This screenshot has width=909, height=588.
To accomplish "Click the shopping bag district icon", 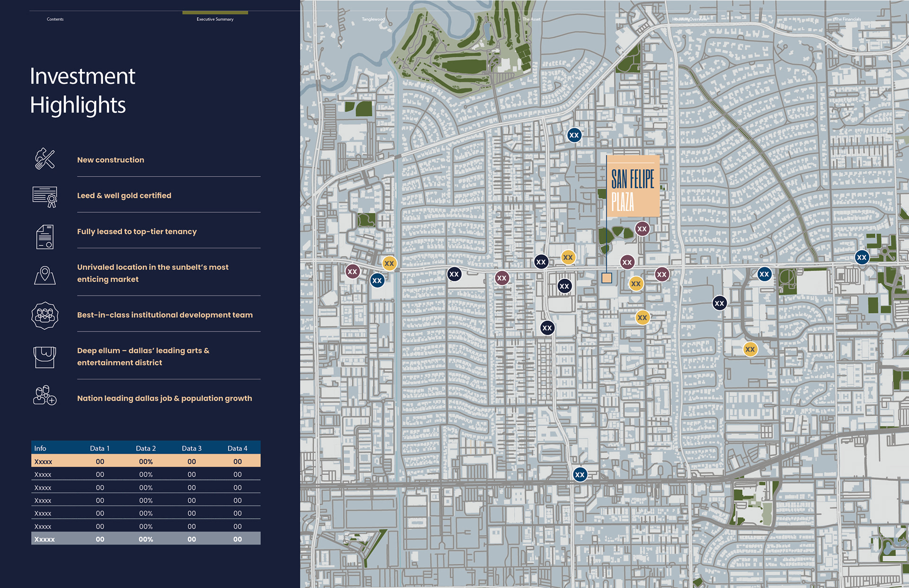I will coord(45,356).
